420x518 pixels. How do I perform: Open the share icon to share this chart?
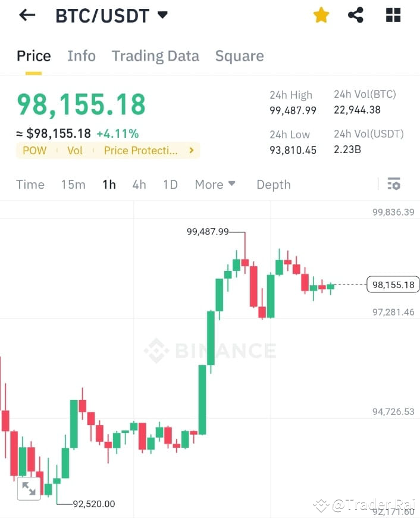click(x=356, y=15)
